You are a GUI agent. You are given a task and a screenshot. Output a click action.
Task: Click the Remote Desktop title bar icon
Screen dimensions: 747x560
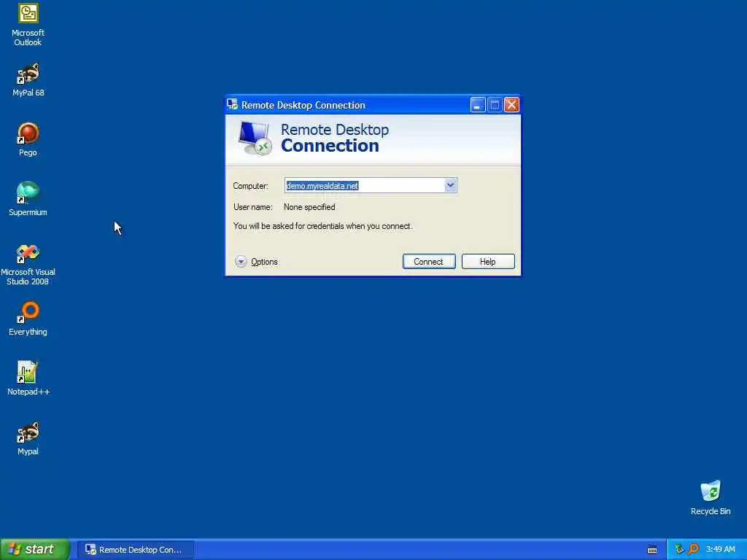pyautogui.click(x=233, y=104)
